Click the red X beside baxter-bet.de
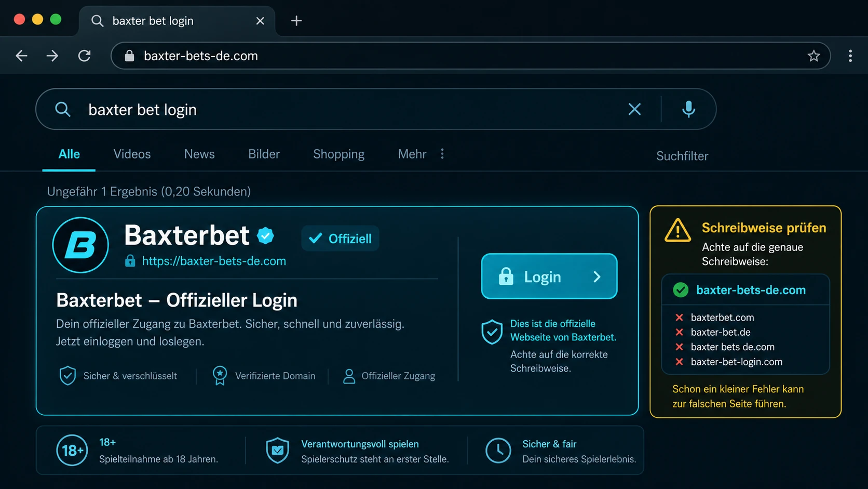 pyautogui.click(x=679, y=332)
